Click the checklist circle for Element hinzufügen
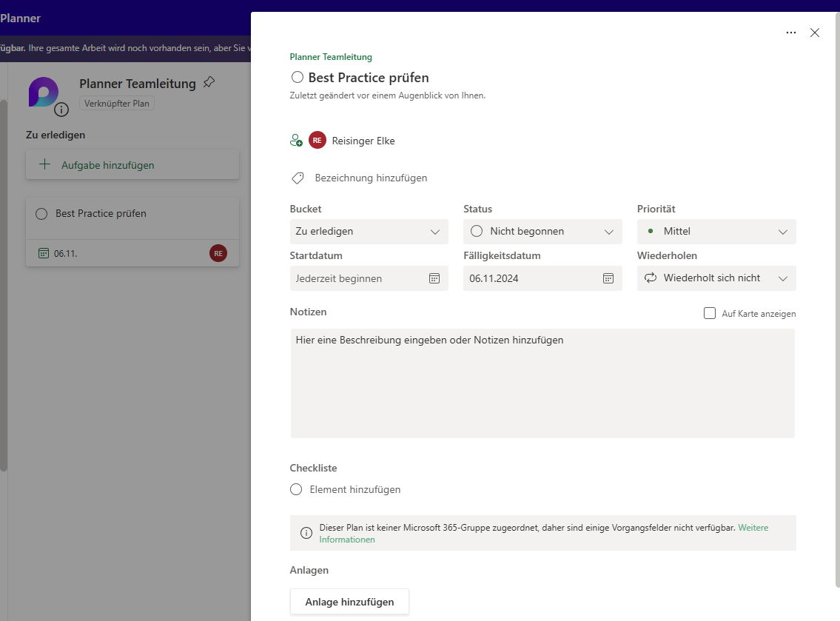 [x=296, y=489]
